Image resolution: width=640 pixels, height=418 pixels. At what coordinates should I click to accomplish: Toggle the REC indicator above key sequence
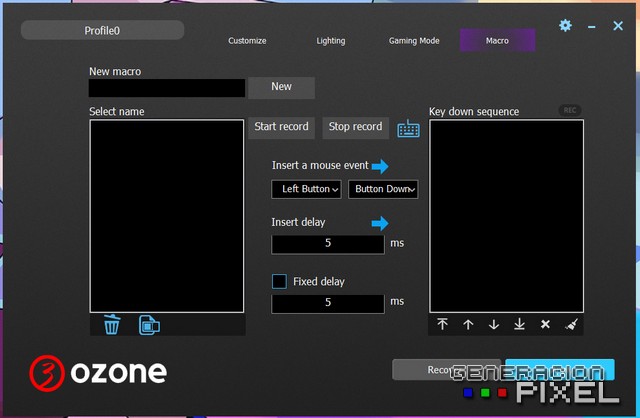pos(570,110)
